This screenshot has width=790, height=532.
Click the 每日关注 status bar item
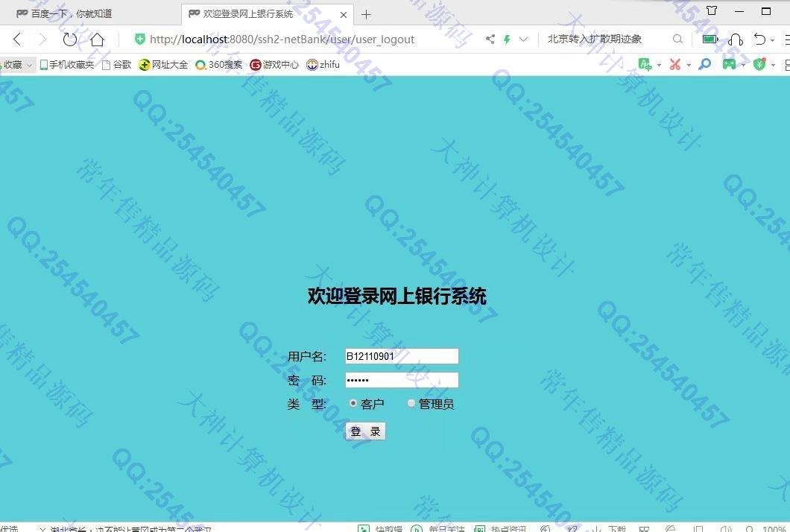point(437,528)
